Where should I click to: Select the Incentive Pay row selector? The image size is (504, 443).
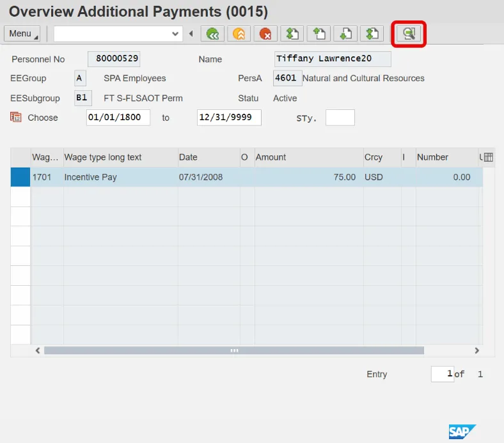(x=20, y=177)
